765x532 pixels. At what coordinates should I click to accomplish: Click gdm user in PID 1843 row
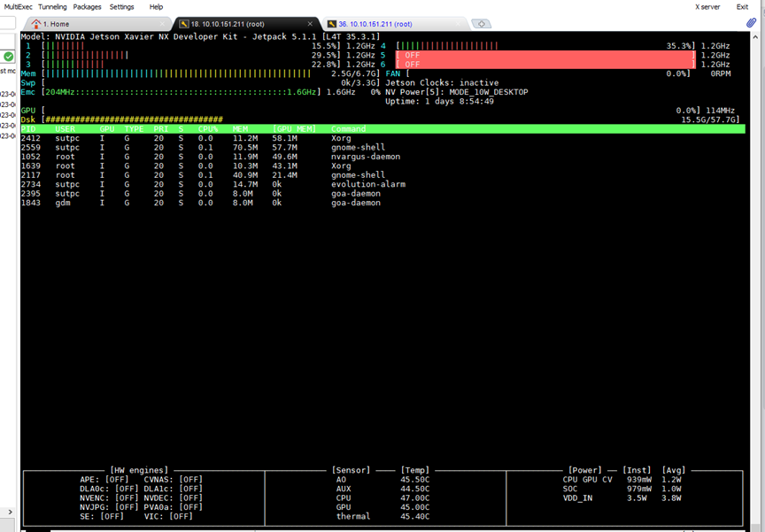click(63, 203)
